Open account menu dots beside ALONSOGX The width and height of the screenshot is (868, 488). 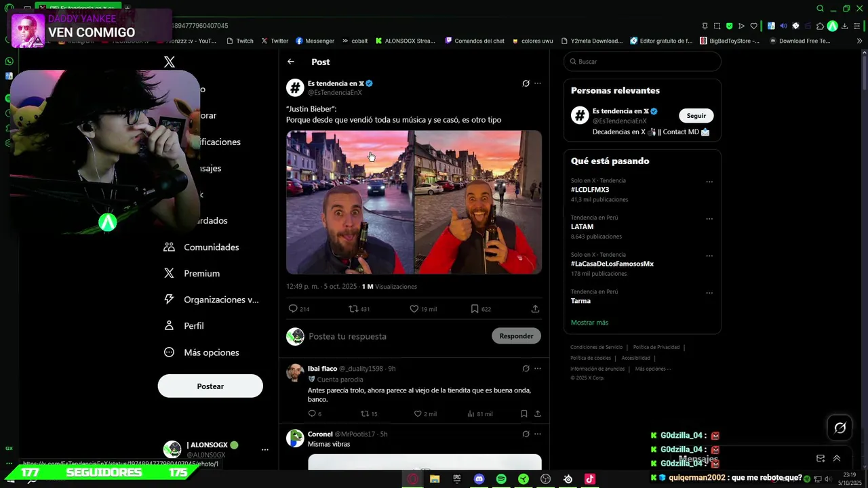coord(265,449)
